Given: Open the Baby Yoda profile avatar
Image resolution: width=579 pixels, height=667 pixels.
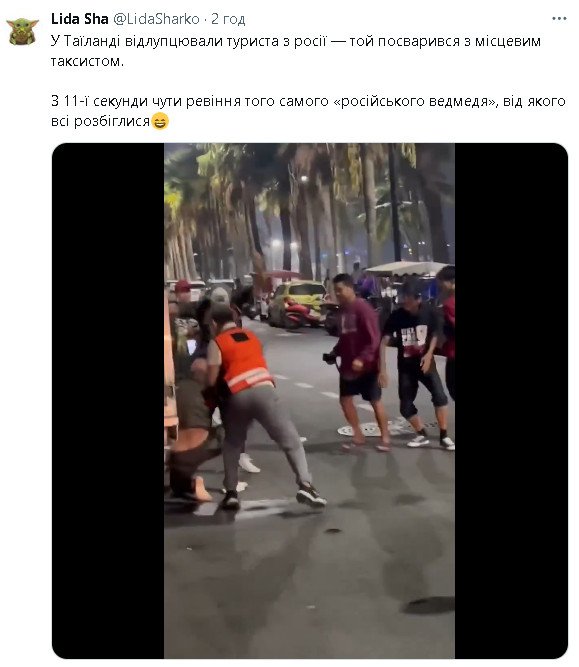Looking at the screenshot, I should click(23, 31).
